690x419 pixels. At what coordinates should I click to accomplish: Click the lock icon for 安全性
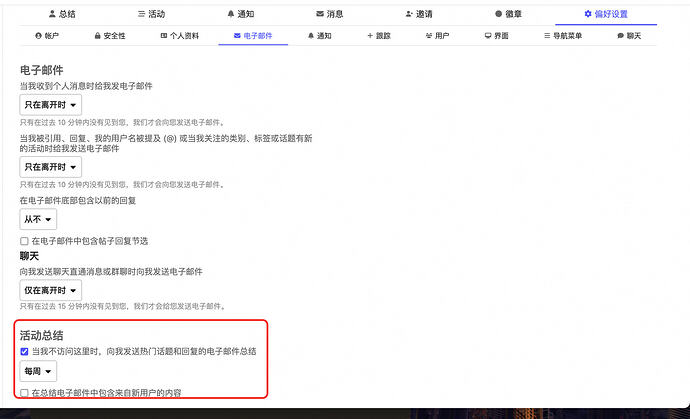click(x=95, y=36)
